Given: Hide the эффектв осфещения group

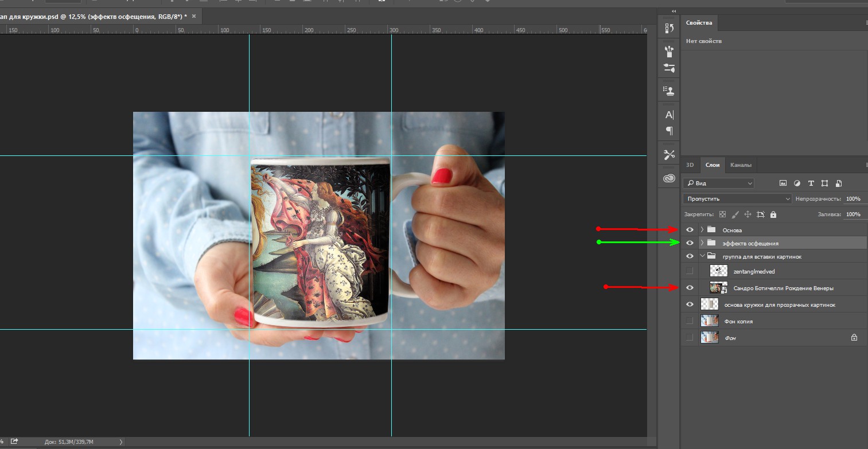Looking at the screenshot, I should 690,243.
